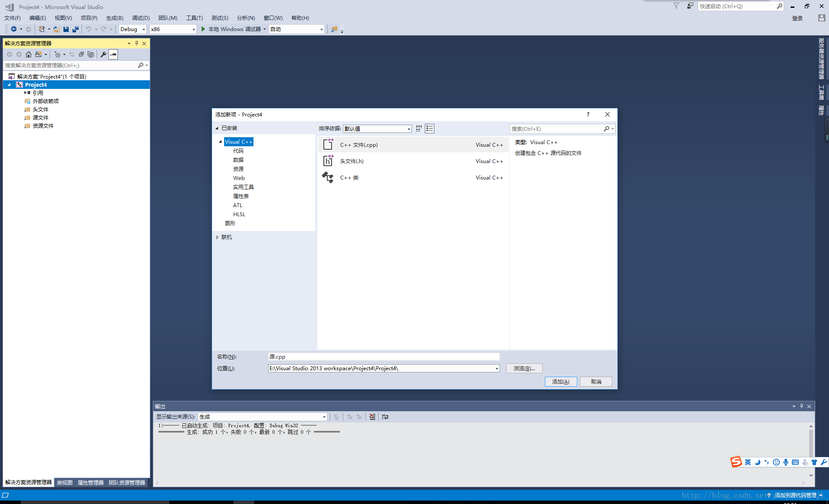829x504 pixels.
Task: Click the feedback icon next to Quick Launch
Action: coord(690,6)
